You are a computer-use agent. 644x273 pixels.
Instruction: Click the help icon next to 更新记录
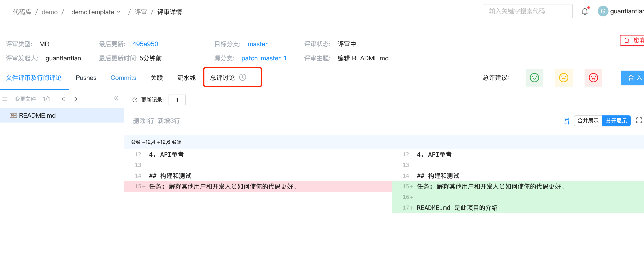[x=135, y=100]
